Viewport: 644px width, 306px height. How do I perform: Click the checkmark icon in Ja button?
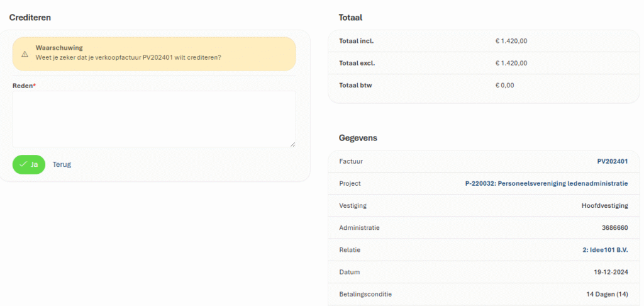(x=23, y=164)
